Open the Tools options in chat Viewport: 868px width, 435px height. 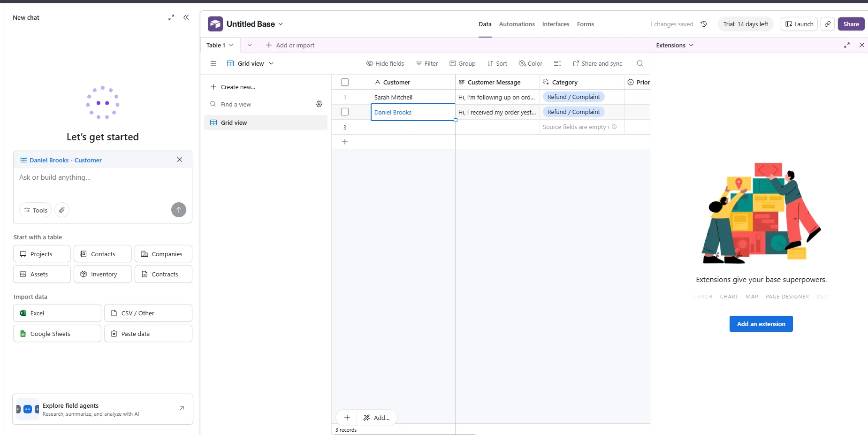[36, 210]
